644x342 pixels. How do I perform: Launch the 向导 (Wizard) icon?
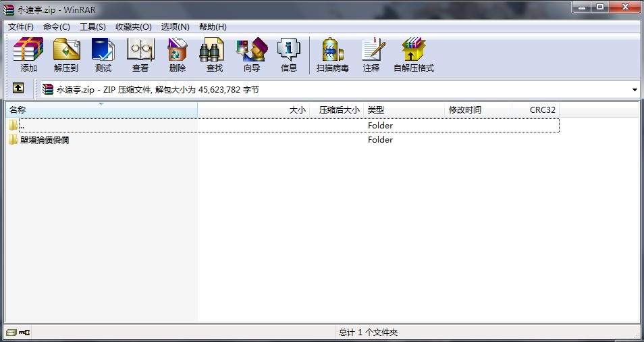click(252, 55)
